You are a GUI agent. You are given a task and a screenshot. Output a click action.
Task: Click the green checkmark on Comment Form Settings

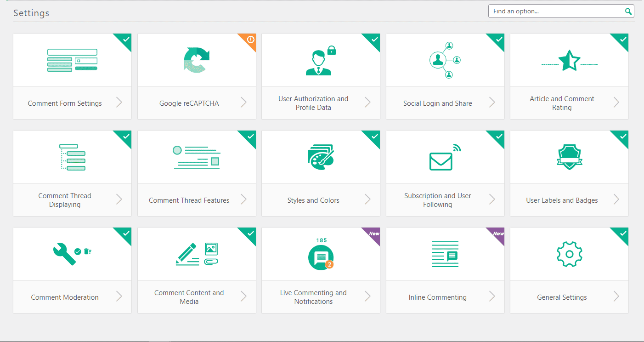click(x=126, y=40)
